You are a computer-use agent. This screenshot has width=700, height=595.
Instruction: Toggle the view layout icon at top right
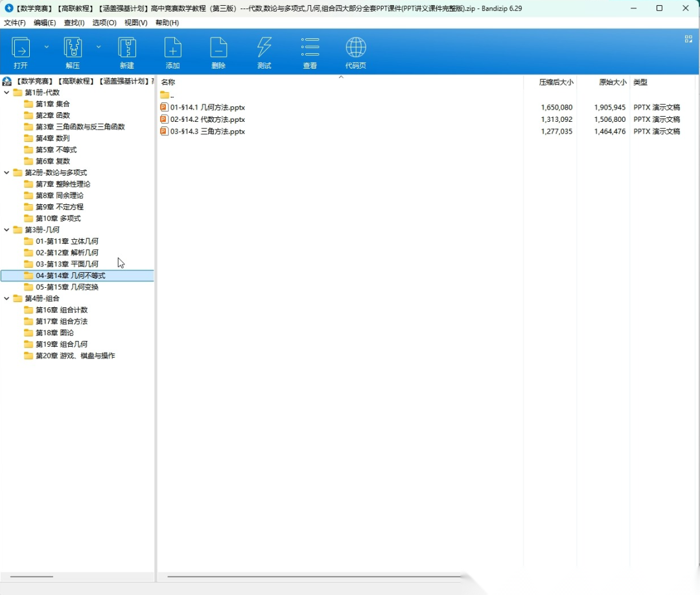(x=688, y=39)
